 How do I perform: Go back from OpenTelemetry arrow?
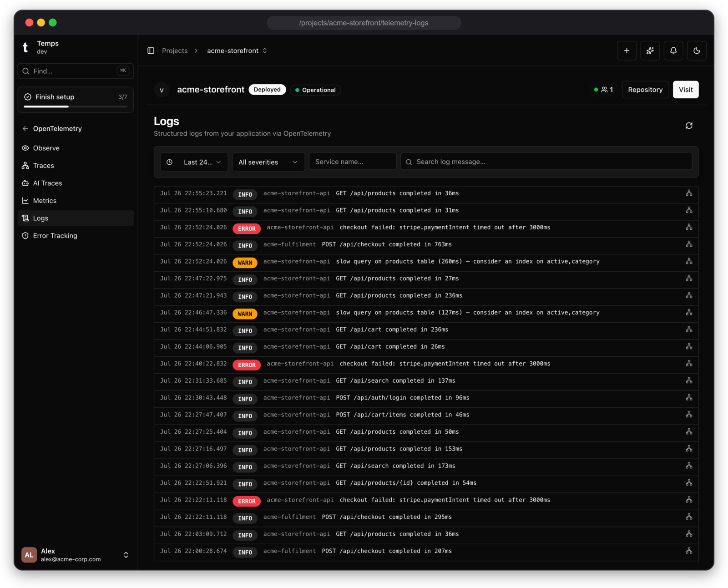click(25, 129)
